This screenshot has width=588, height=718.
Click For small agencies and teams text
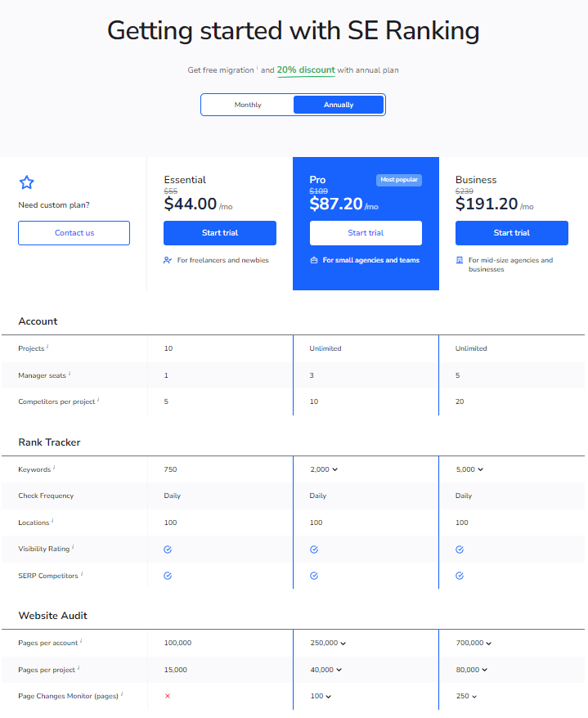tap(371, 260)
